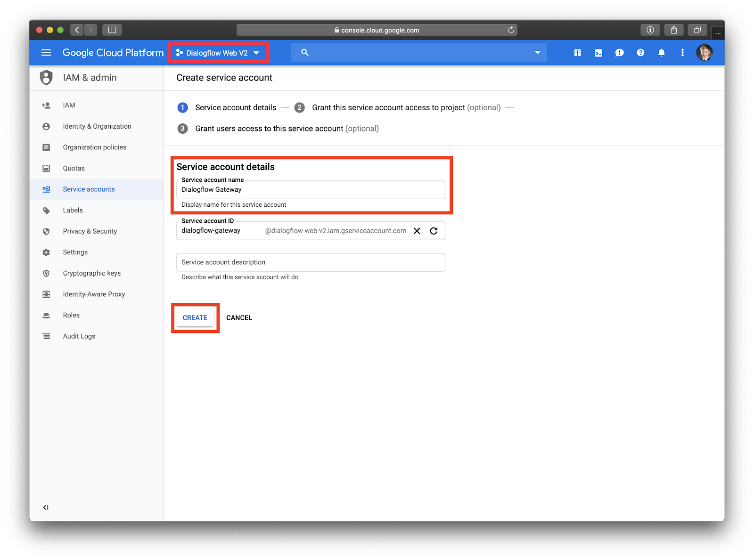
Task: Click the Safari share button
Action: 674,30
